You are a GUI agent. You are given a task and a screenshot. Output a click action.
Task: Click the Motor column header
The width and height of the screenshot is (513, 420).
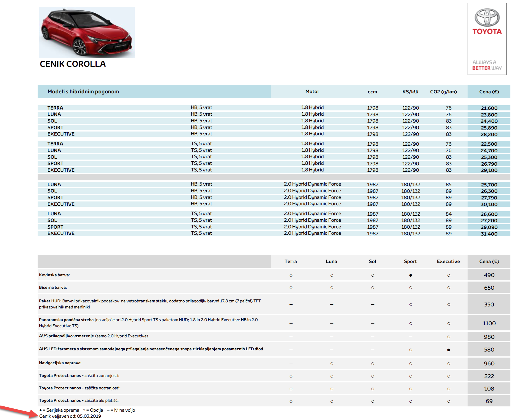(312, 92)
